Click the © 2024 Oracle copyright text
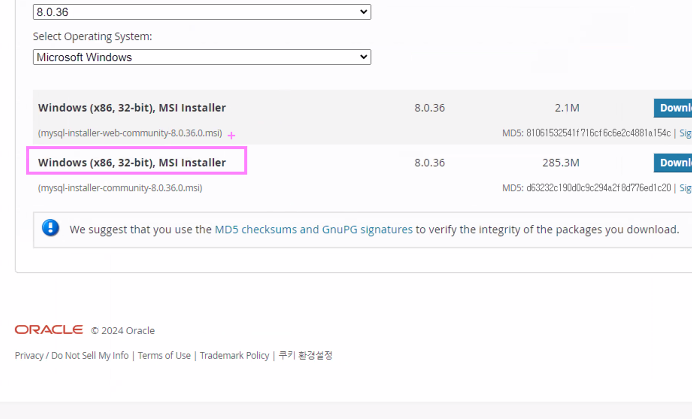Screen dimensions: 692x419 coord(123,330)
